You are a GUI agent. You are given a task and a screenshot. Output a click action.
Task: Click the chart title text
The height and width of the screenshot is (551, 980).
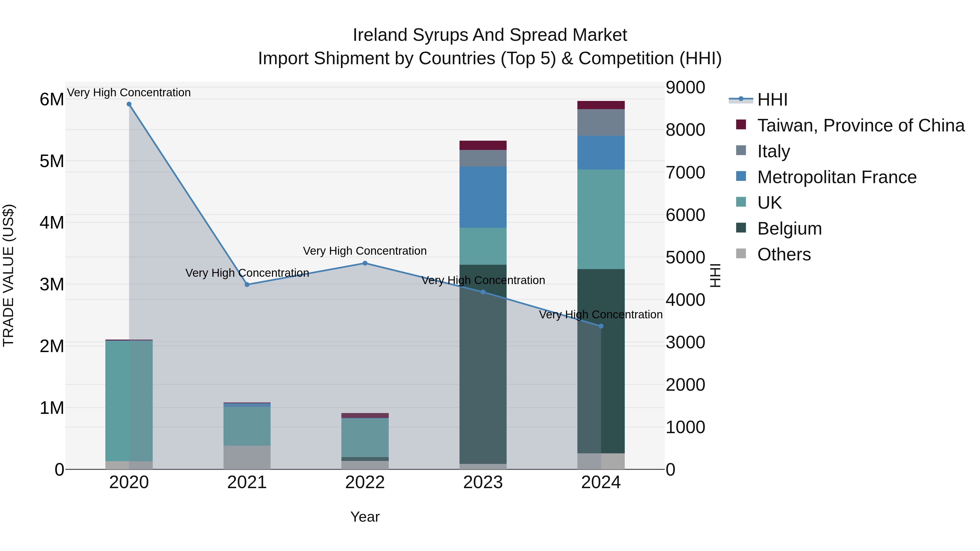(490, 46)
